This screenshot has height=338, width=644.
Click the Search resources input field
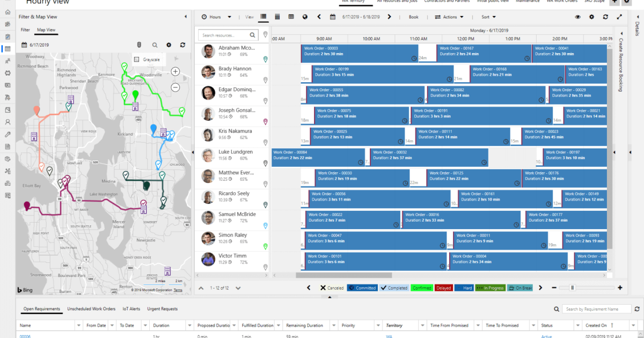(229, 35)
